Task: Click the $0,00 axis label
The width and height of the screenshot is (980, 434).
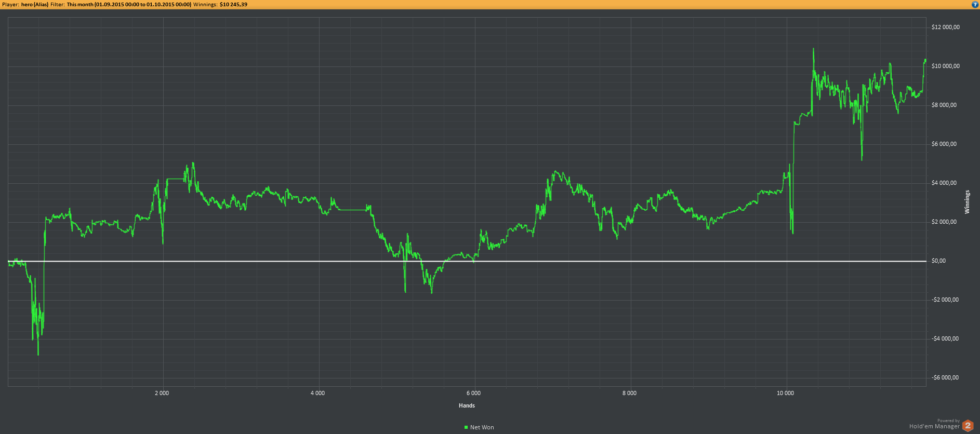Action: coord(939,261)
